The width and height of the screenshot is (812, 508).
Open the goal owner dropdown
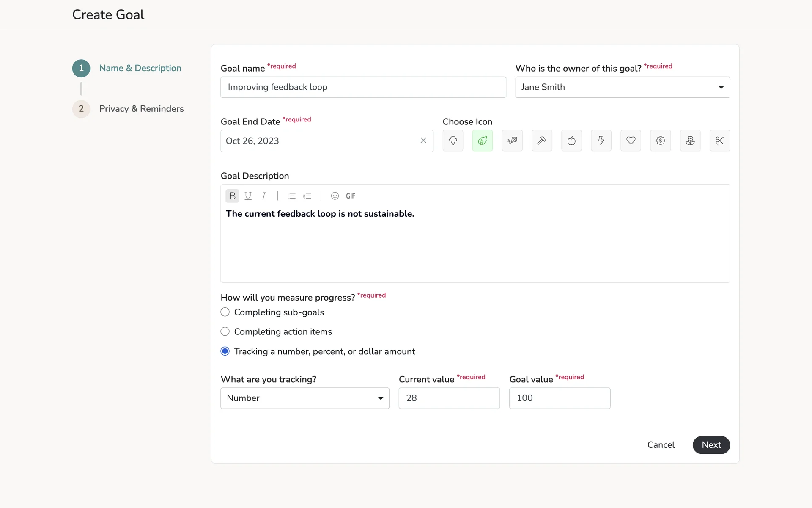(x=622, y=87)
